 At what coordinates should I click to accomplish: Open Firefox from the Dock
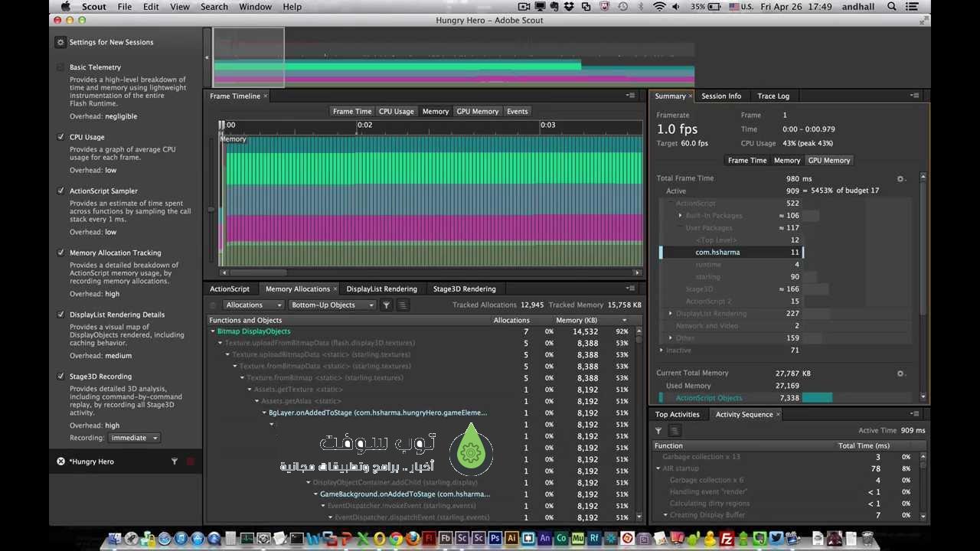point(412,539)
